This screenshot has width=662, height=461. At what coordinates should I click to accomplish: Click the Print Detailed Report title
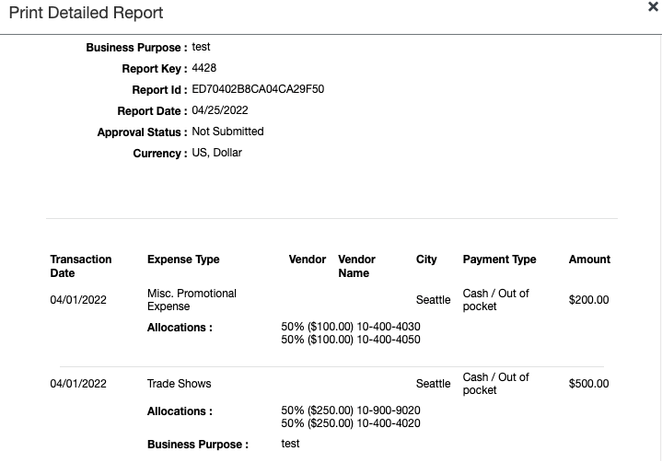point(86,13)
